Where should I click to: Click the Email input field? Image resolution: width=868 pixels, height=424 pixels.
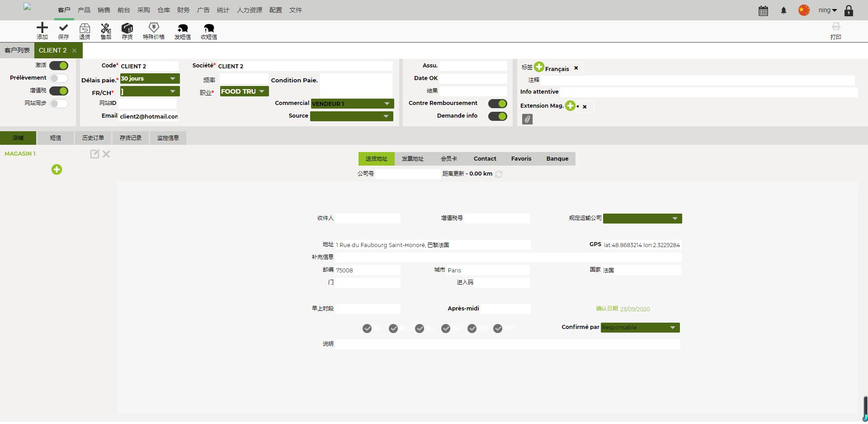[148, 116]
